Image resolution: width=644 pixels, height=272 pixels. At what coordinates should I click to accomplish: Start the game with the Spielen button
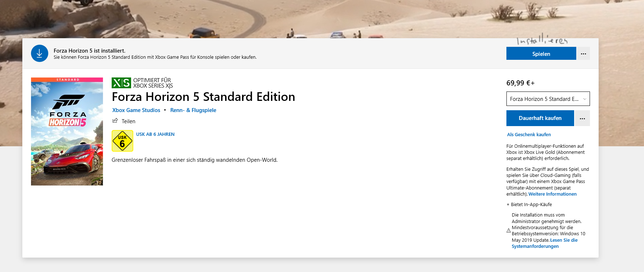[541, 54]
